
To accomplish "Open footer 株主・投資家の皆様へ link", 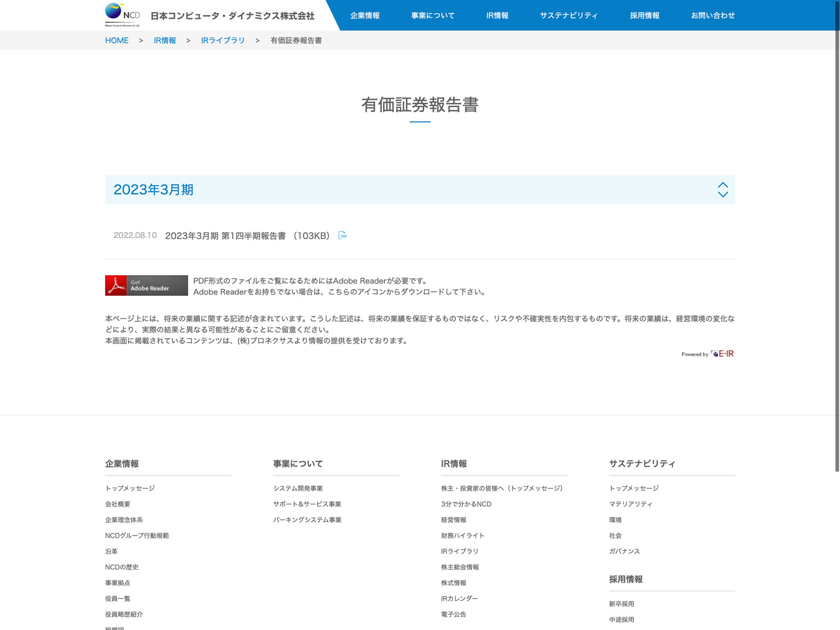I will (502, 488).
